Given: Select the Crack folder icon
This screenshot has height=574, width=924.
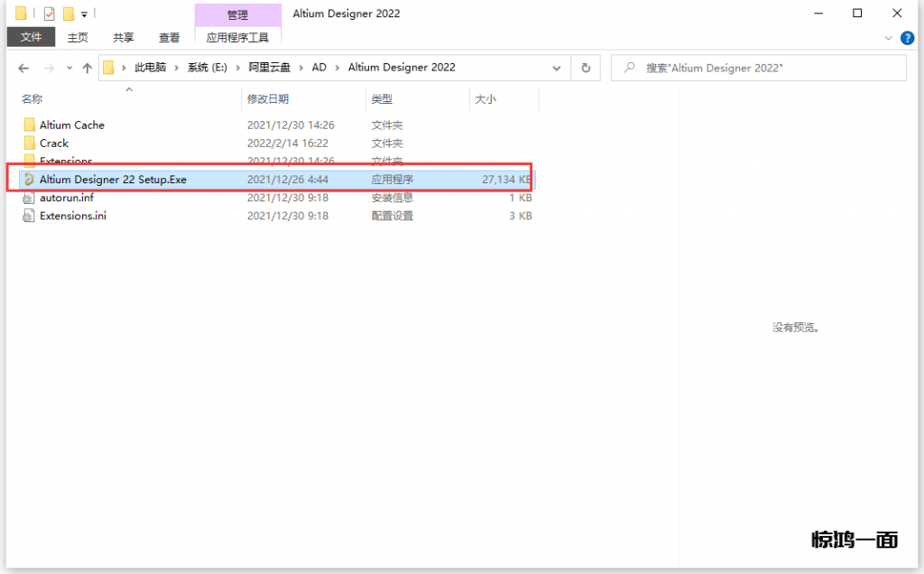Looking at the screenshot, I should tap(29, 143).
